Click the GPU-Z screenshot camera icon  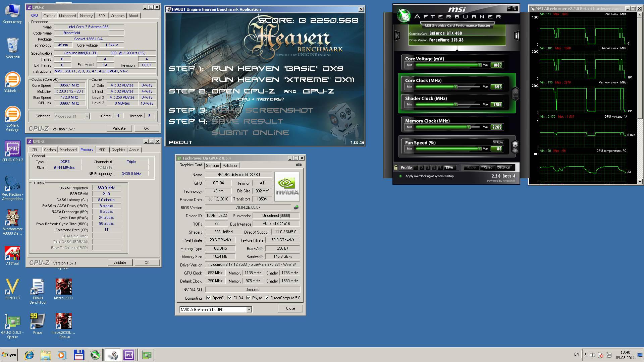coord(299,165)
